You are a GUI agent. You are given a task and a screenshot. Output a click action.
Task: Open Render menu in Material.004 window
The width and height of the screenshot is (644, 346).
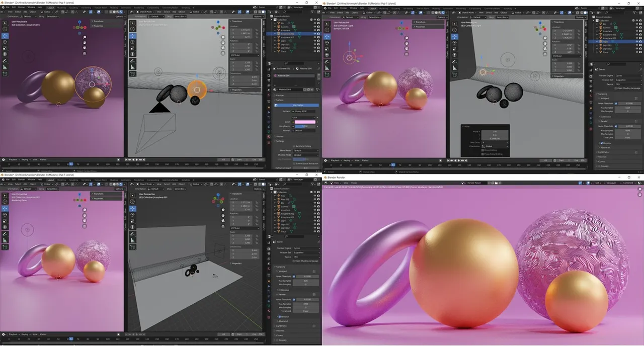coord(21,8)
